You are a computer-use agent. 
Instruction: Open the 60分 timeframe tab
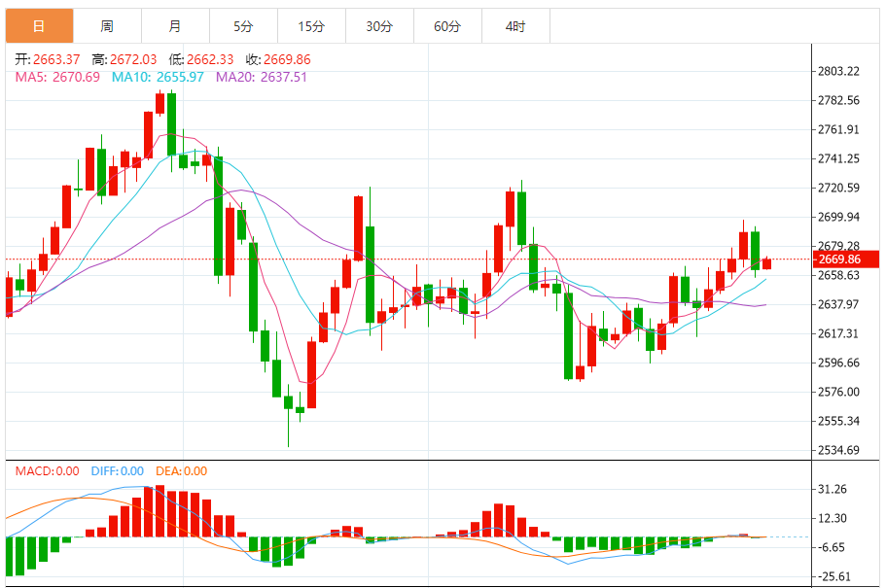coord(447,26)
